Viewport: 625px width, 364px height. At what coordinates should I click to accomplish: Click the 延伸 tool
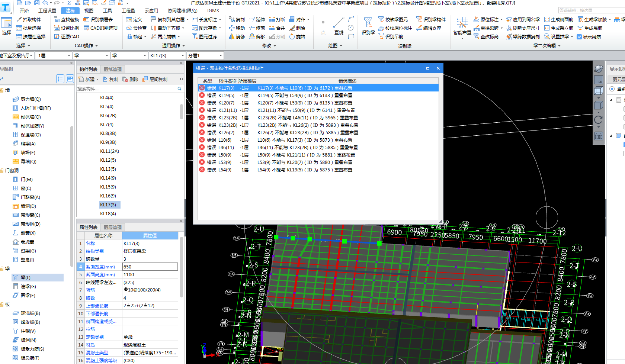(x=257, y=19)
